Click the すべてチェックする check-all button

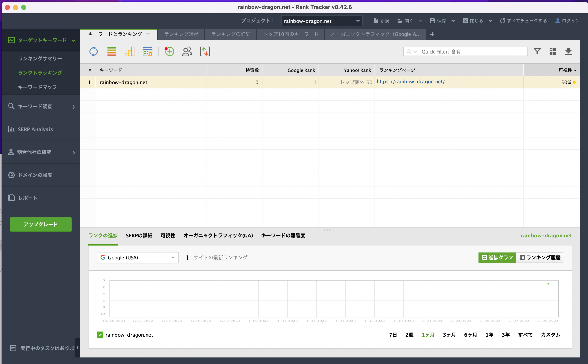pos(523,21)
